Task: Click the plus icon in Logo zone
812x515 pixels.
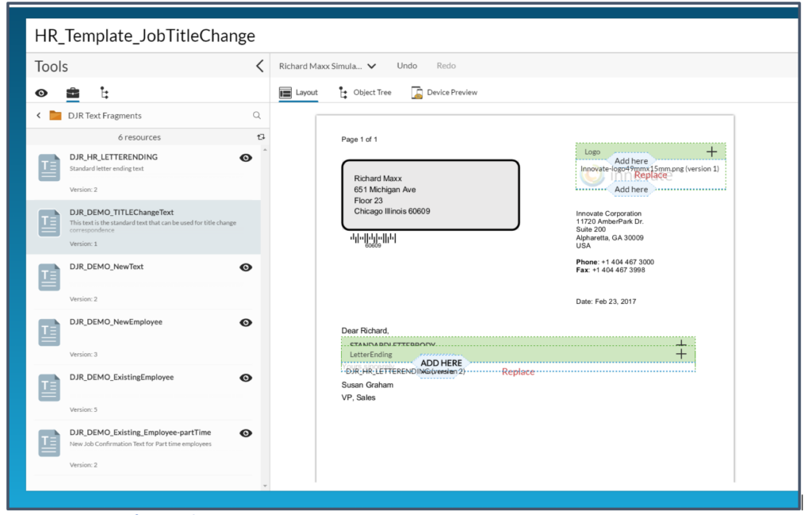Action: point(711,152)
